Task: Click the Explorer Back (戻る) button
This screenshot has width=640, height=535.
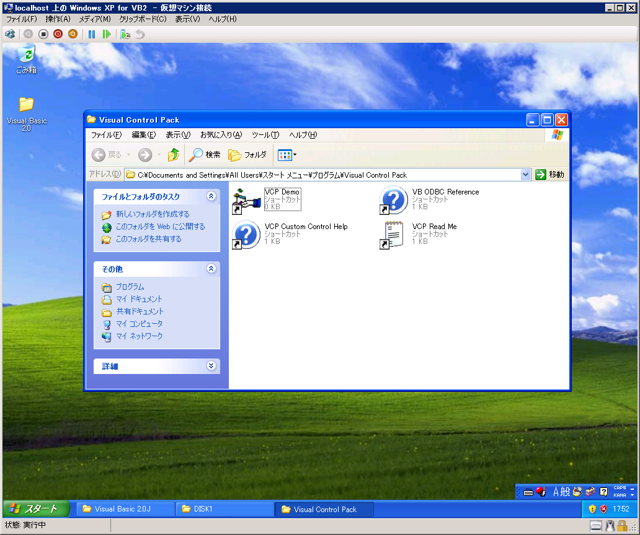Action: 106,155
